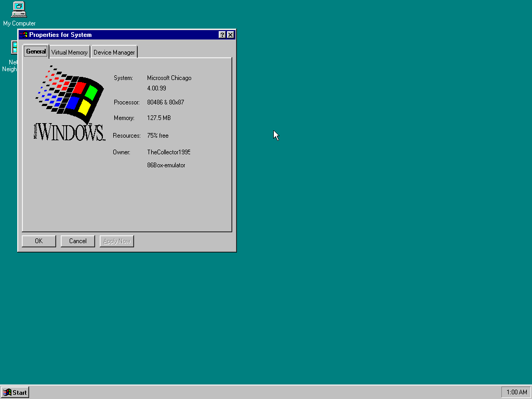Click the 127.5 MB memory value

(159, 118)
